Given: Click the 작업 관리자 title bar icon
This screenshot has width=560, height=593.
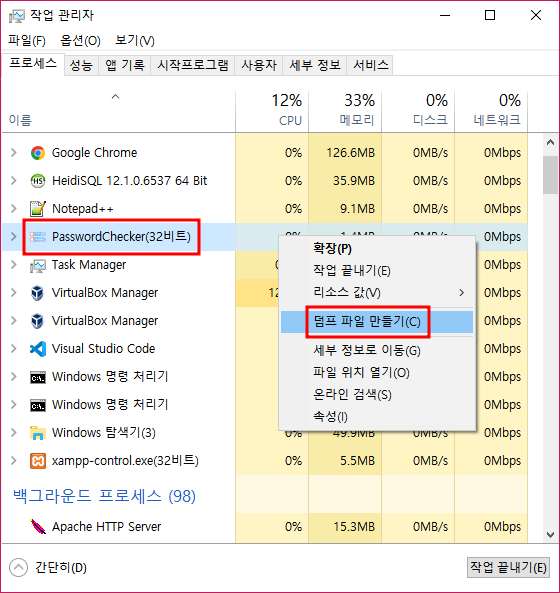Looking at the screenshot, I should tap(16, 16).
